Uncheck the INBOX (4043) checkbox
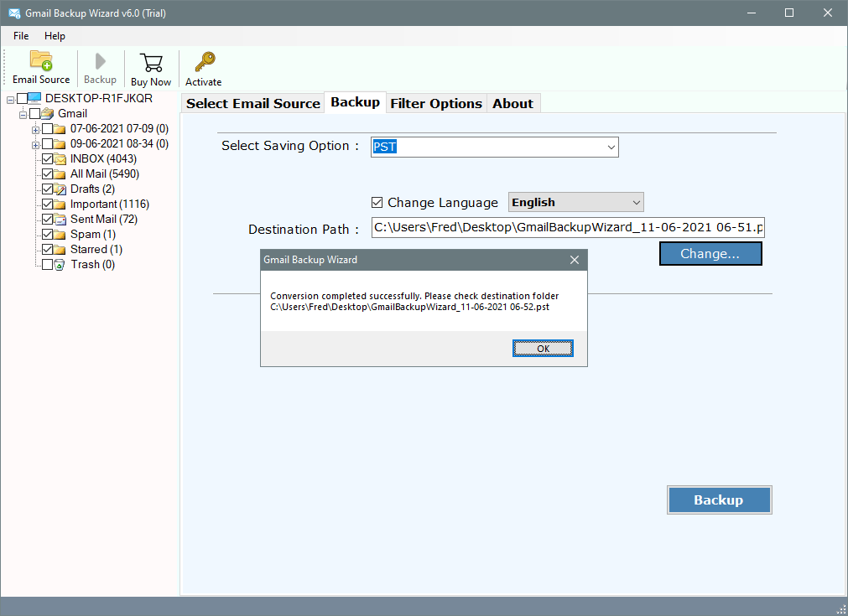The width and height of the screenshot is (848, 616). click(x=47, y=159)
